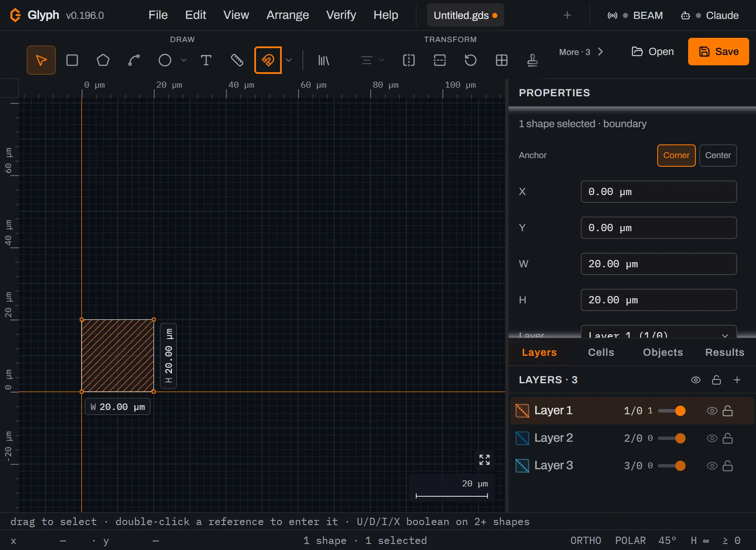
Task: Click the X position input field
Action: coord(658,192)
